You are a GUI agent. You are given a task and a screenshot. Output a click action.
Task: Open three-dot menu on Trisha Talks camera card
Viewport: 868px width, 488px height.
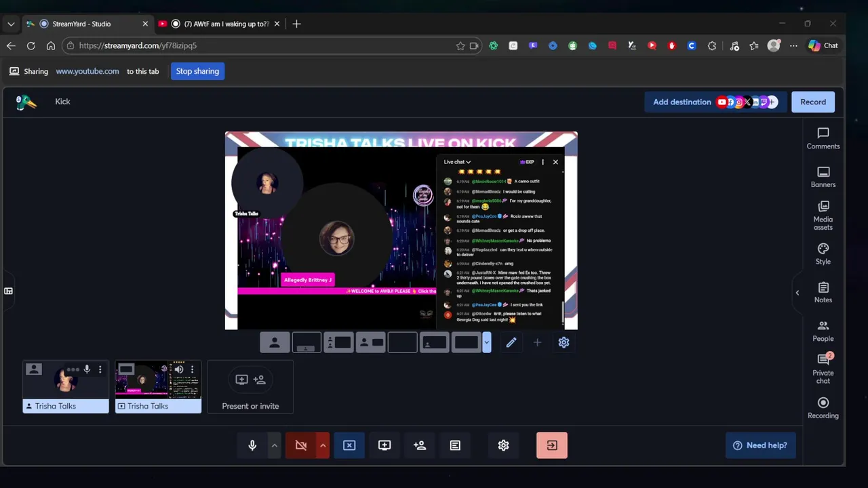[100, 369]
